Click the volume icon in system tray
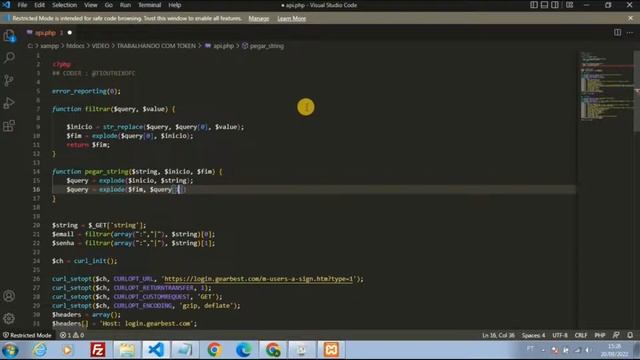Screen dimensions: 640x360 [x=588, y=350]
